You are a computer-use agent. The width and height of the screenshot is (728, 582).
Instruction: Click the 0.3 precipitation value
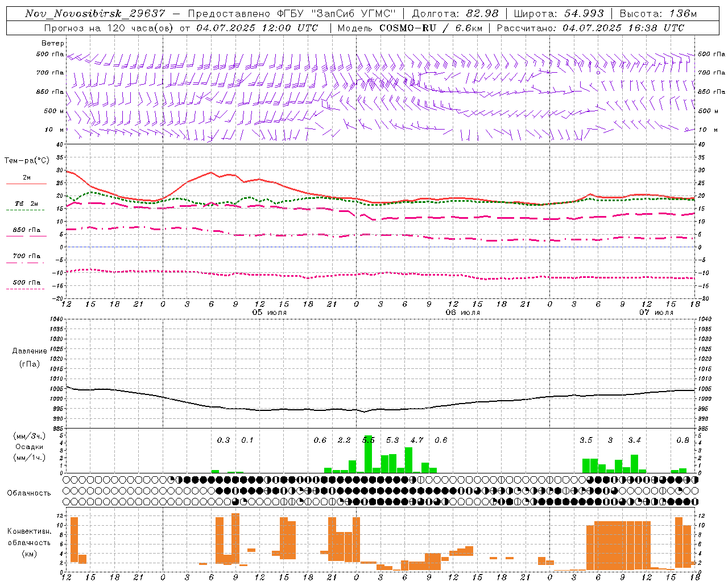coord(224,440)
